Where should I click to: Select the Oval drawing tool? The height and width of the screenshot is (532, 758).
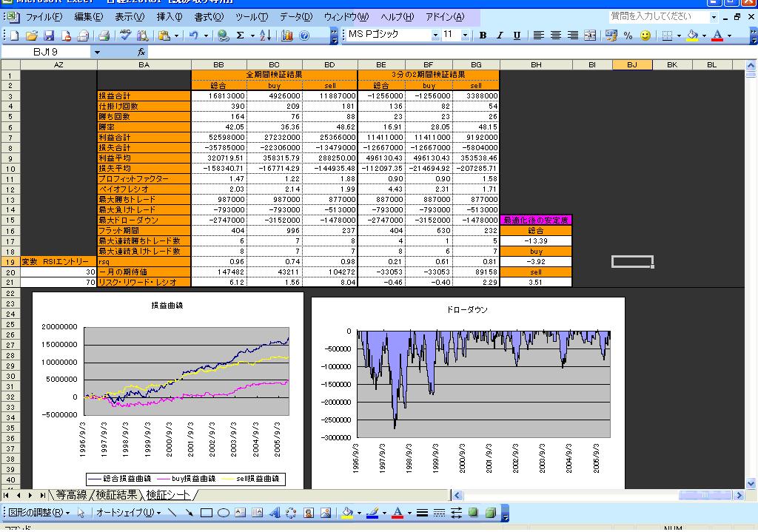pos(223,512)
